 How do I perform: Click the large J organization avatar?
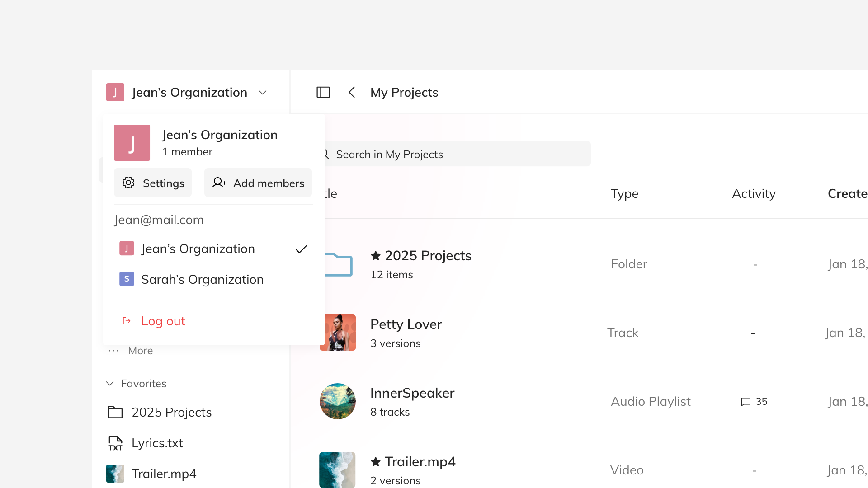(x=132, y=143)
